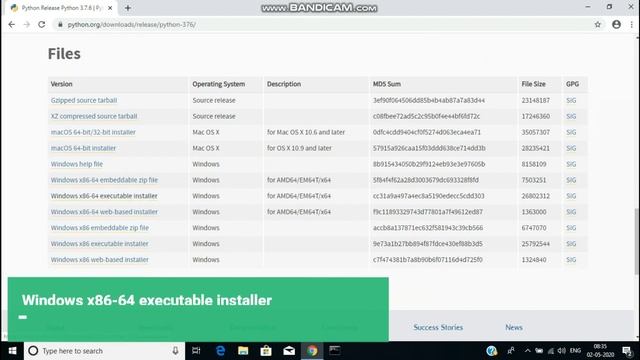Click the help question mark tray icon
The image size is (640, 360).
pyautogui.click(x=491, y=351)
